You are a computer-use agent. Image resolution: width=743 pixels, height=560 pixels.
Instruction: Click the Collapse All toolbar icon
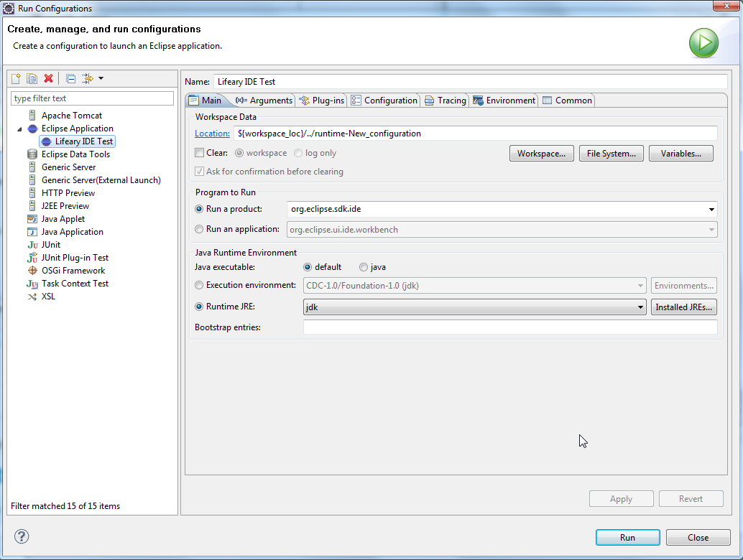pos(70,78)
